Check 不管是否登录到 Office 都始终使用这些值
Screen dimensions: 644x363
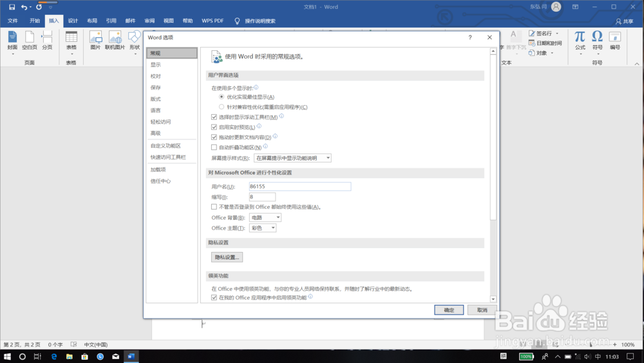[214, 207]
